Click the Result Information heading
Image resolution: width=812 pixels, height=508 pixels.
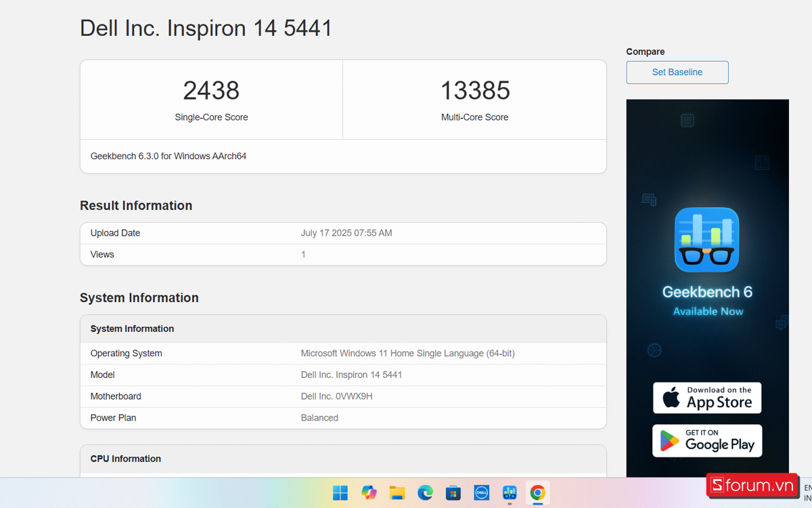136,205
